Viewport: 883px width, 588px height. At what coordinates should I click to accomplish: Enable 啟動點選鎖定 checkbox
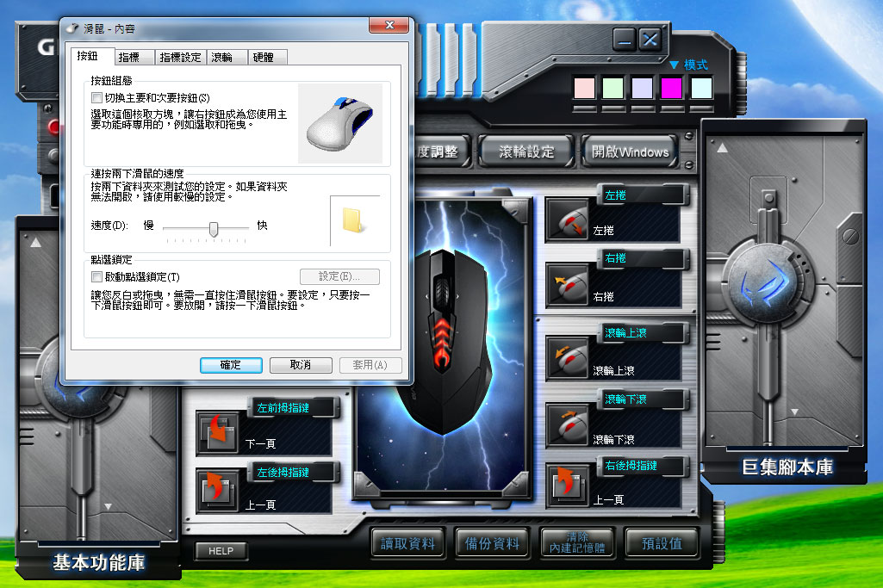pyautogui.click(x=96, y=277)
